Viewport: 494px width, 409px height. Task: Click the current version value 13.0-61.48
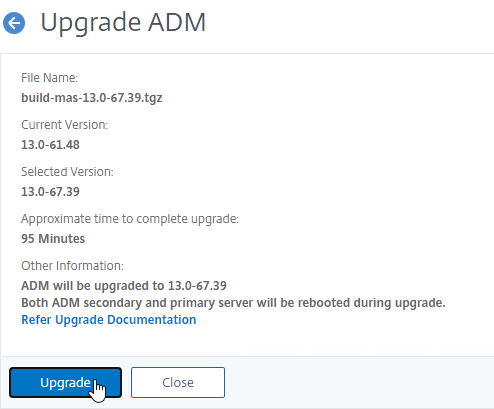(50, 145)
